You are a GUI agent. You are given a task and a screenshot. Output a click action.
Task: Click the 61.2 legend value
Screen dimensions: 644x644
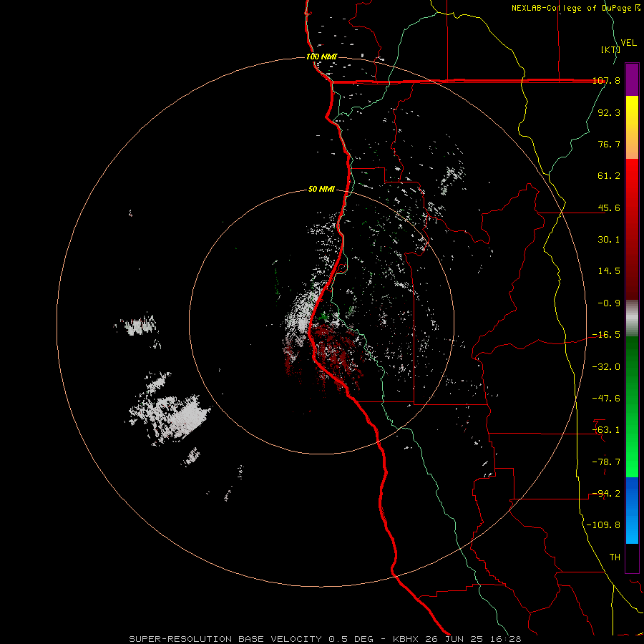click(x=609, y=176)
